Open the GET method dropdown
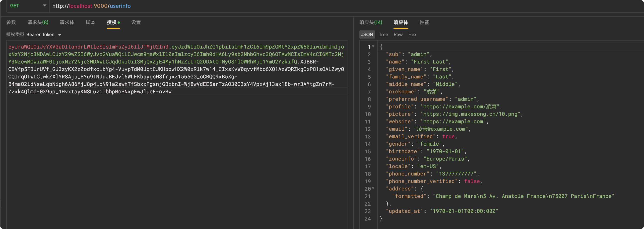Image resolution: width=644 pixels, height=229 pixels. [27, 6]
